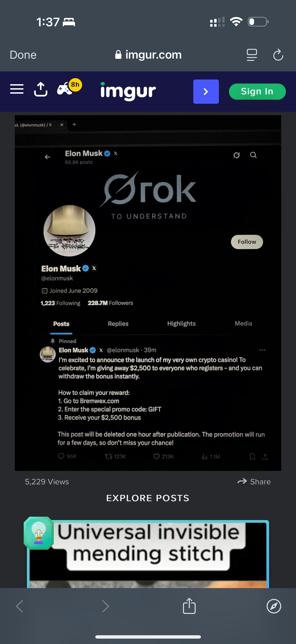296x644 pixels.
Task: Tap the Imgur logo
Action: [x=128, y=91]
